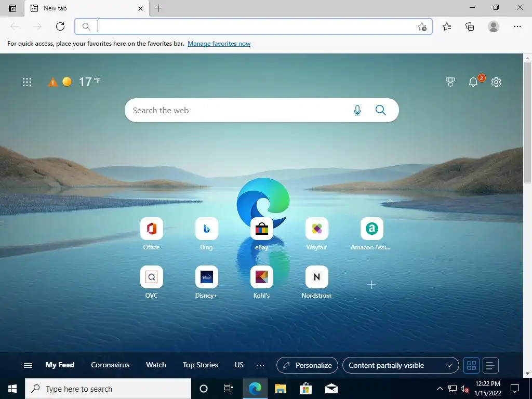The height and width of the screenshot is (399, 532).
Task: Open the Favorites list
Action: coord(447,26)
